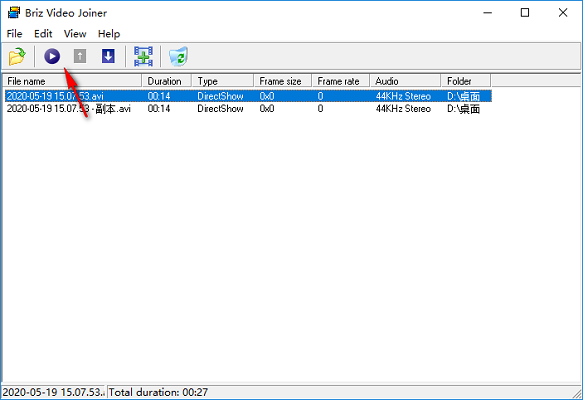Image resolution: width=583 pixels, height=400 pixels.
Task: Click the open folder toolbar icon
Action: pos(17,57)
